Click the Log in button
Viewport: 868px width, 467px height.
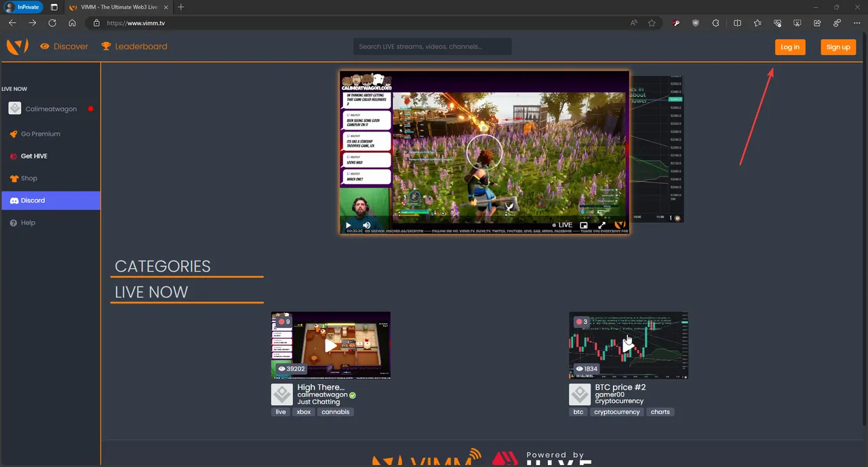(x=790, y=47)
